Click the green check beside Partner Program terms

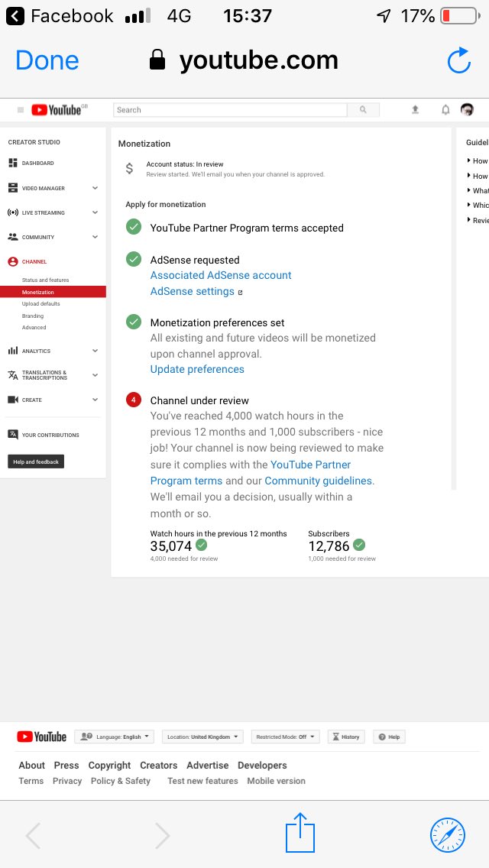pos(134,227)
